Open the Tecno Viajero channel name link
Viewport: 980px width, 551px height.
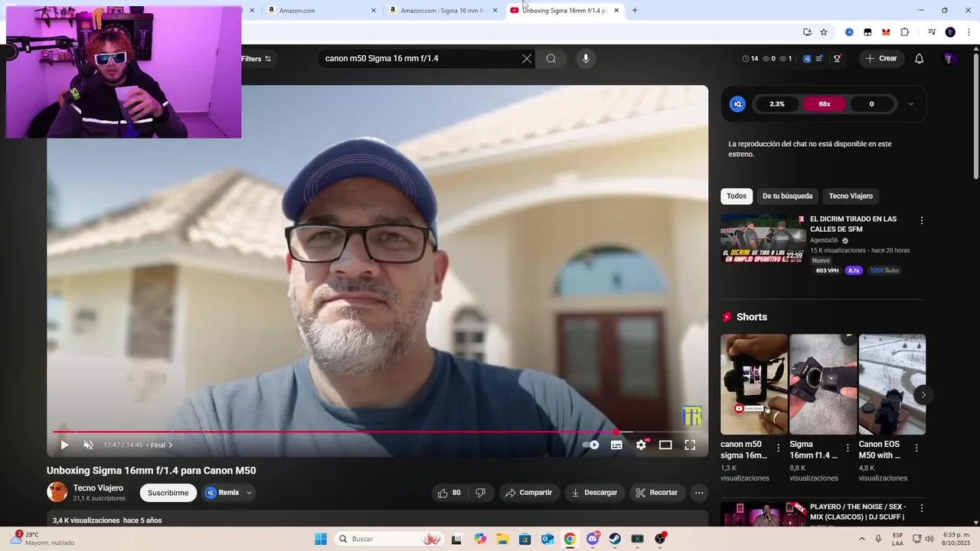click(98, 487)
